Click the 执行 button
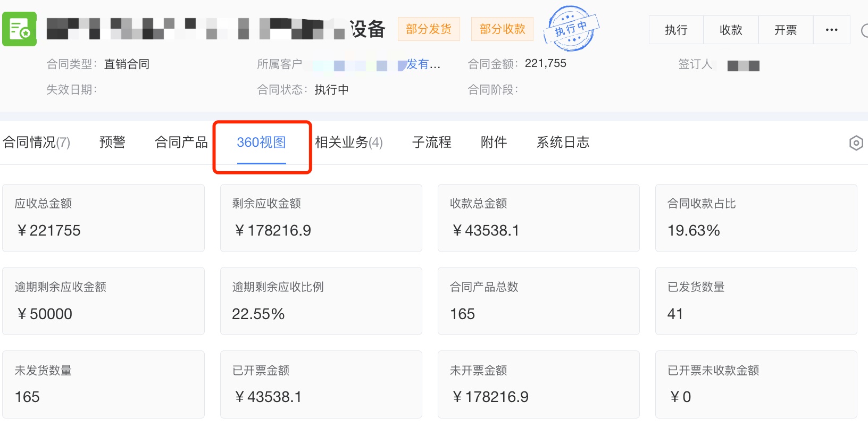Screen dimensions: 868x435 pos(676,30)
